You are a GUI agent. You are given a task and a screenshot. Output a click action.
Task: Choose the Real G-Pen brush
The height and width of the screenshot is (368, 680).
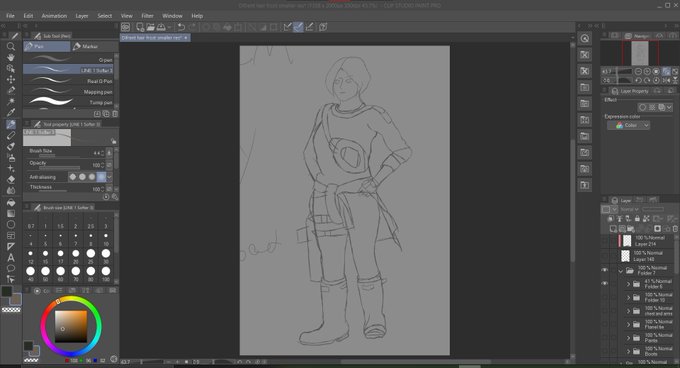(x=69, y=81)
